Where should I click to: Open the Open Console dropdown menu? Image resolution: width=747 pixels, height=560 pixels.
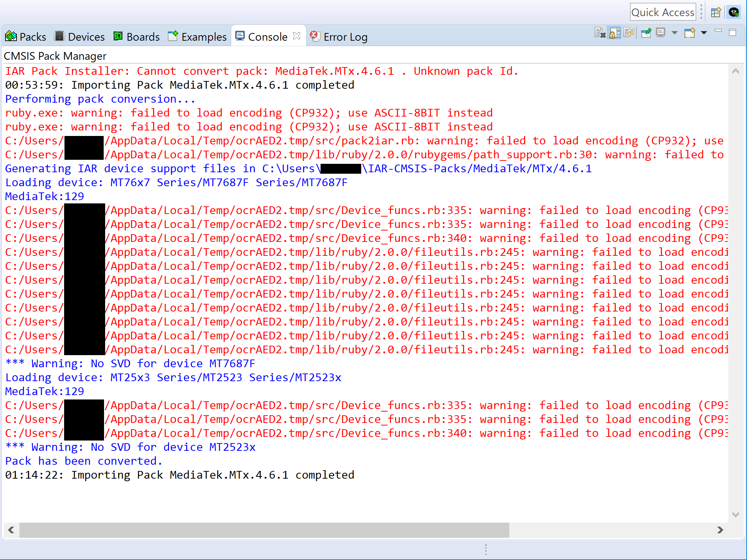pyautogui.click(x=704, y=33)
